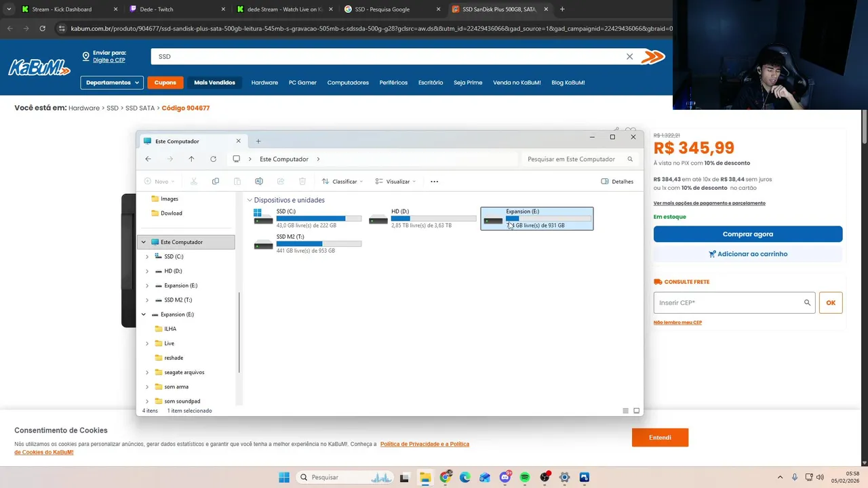Expand SSD (C:) in the navigation tree

click(147, 257)
